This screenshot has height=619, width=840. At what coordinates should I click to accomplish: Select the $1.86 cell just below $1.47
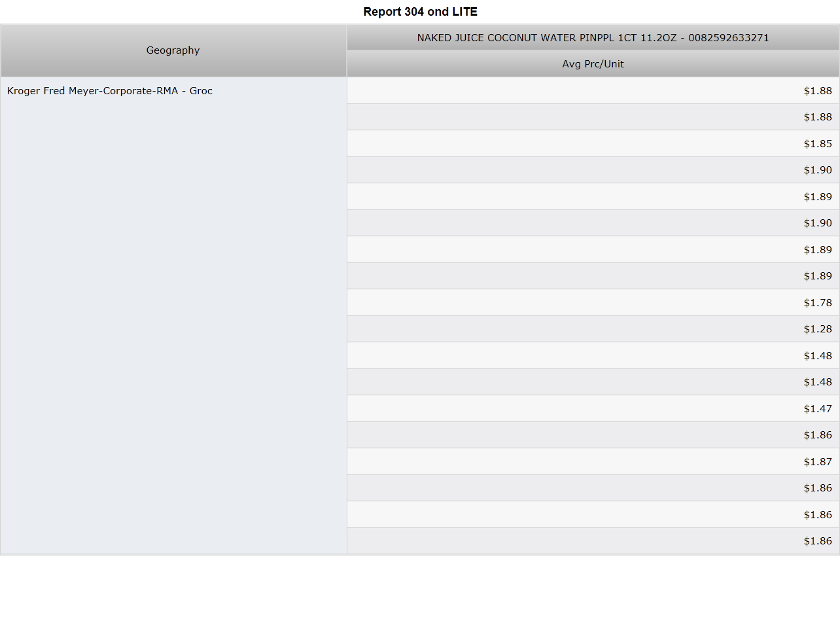click(x=593, y=435)
